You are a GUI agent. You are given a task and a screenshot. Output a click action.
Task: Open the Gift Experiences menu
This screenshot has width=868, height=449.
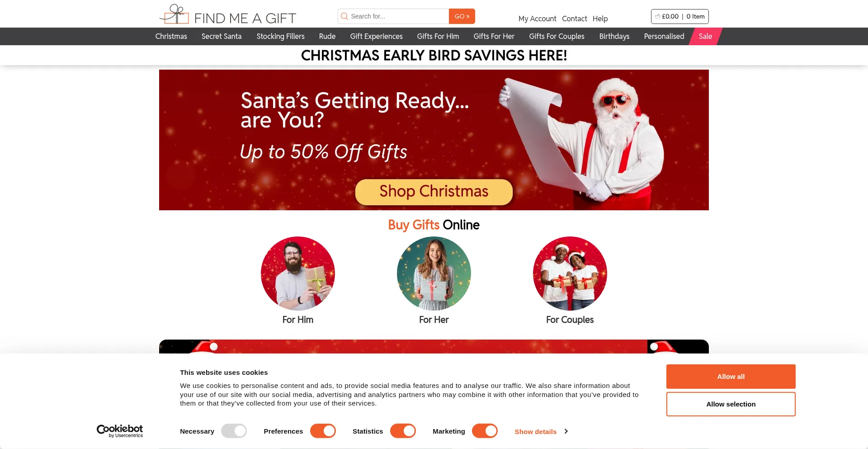pos(376,36)
